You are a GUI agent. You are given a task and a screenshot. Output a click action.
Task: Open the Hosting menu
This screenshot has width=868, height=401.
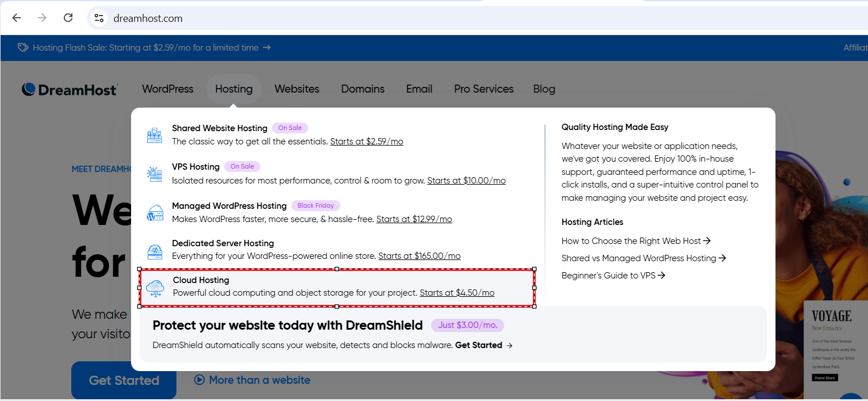pos(234,89)
